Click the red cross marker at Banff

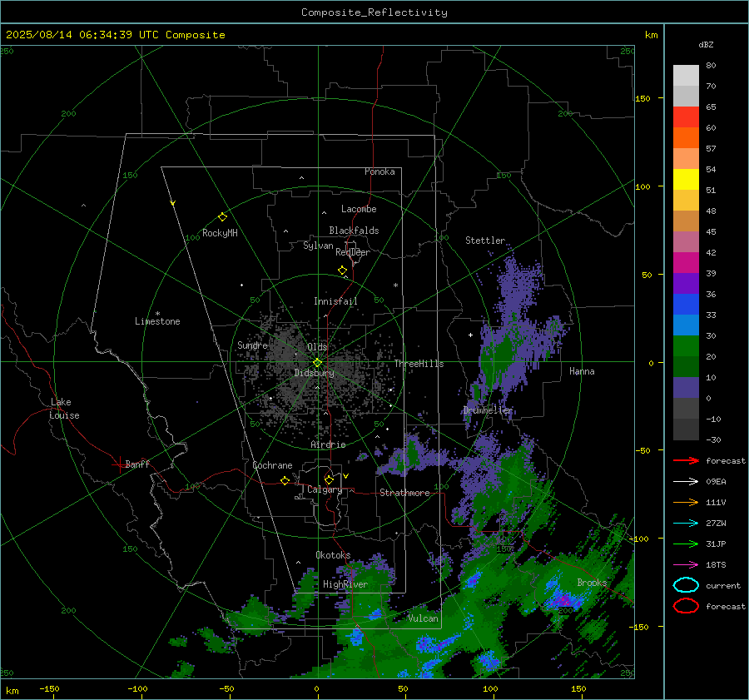point(118,464)
